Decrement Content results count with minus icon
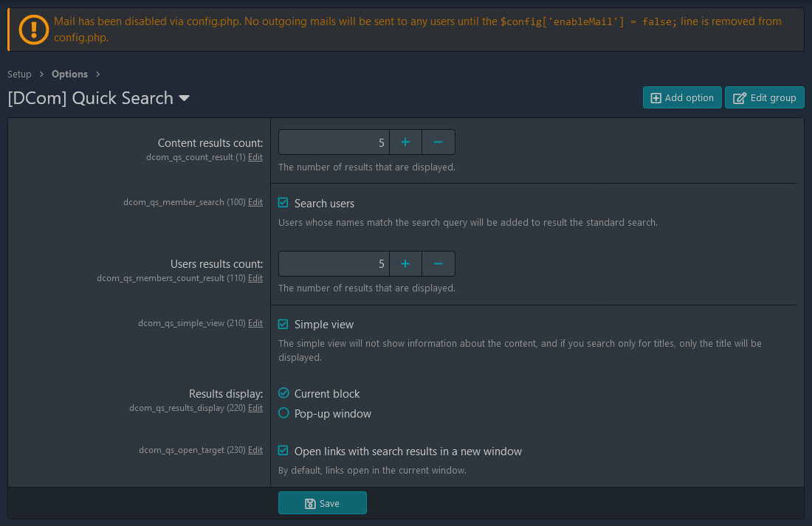 pyautogui.click(x=438, y=142)
